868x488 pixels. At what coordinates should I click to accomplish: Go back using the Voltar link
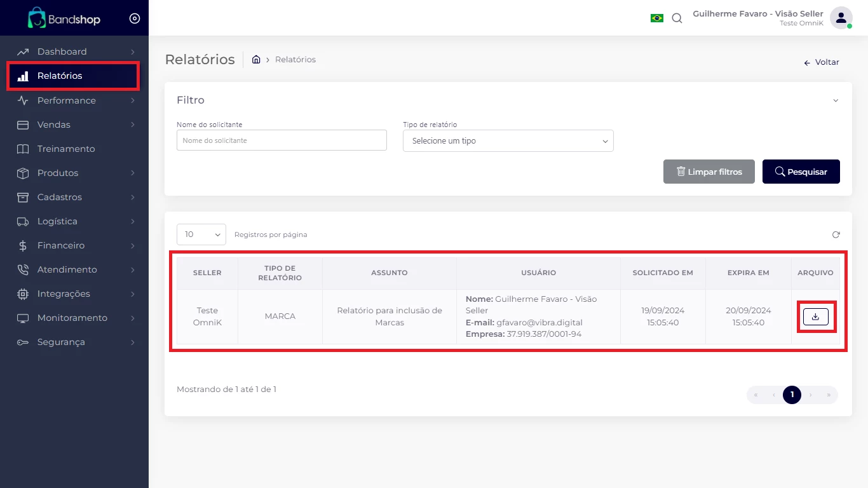[x=821, y=62]
